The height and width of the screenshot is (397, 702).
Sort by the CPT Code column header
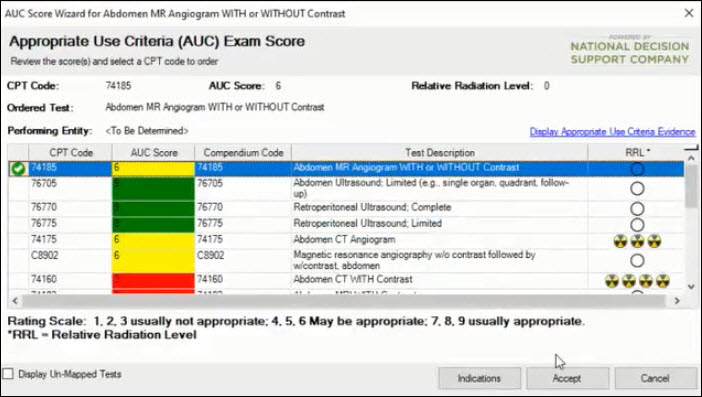tap(71, 153)
